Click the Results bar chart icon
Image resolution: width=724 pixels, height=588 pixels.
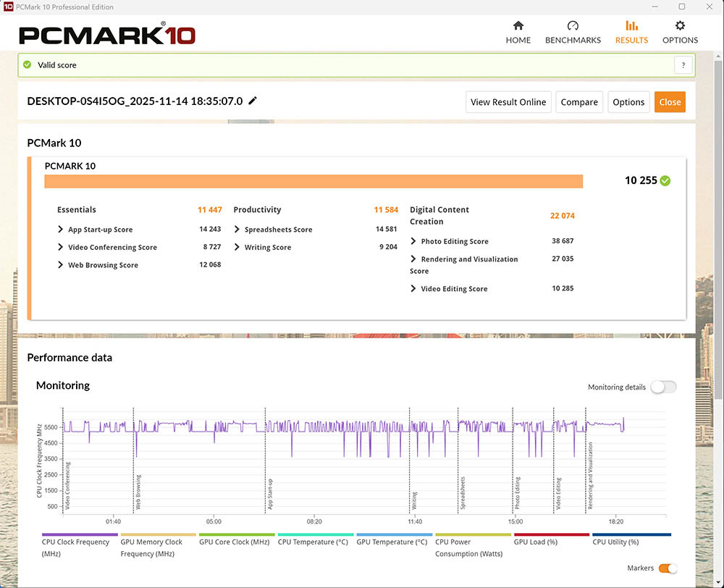631,26
